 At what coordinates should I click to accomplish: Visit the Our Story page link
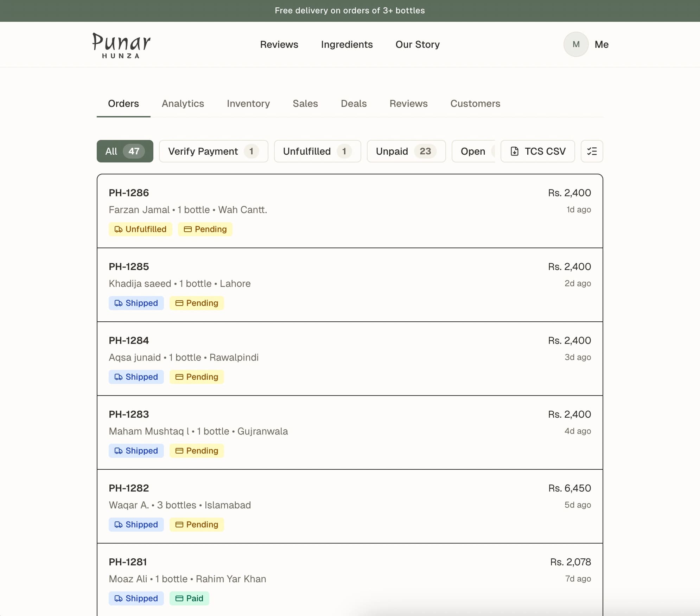pos(418,44)
